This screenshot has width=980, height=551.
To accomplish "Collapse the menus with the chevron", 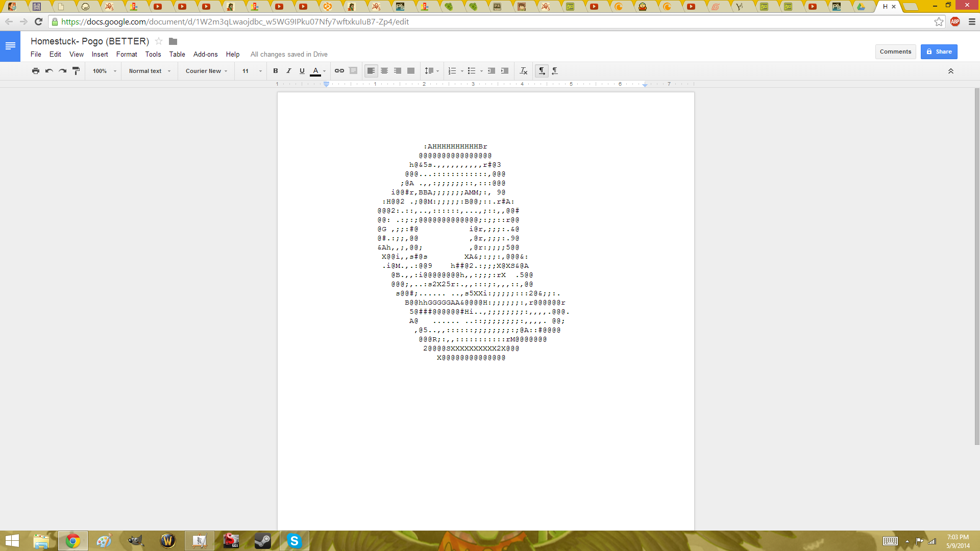I will 951,71.
